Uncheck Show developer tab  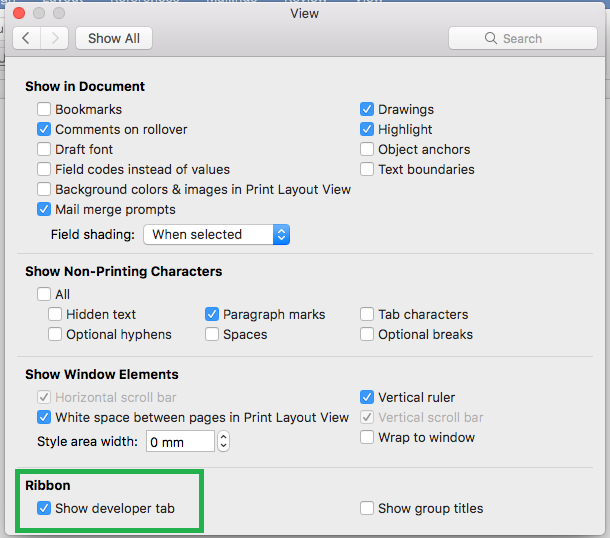pyautogui.click(x=44, y=508)
